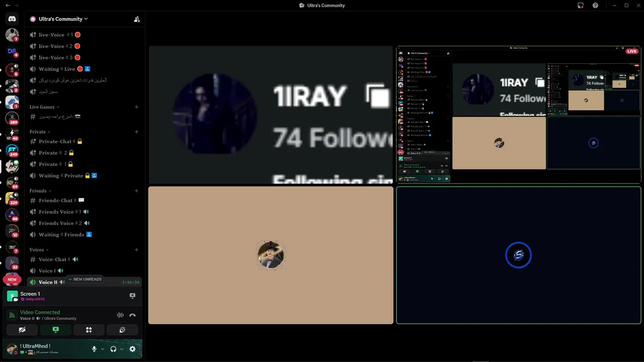Open the FT server with 249 badge
Viewport: 644px width, 362px height.
pos(12,150)
